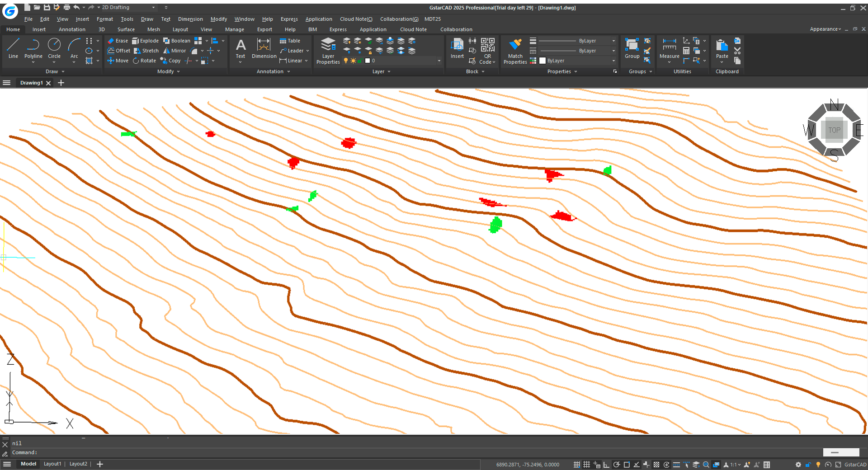Add a new drawing tab
The image size is (868, 470).
click(61, 83)
